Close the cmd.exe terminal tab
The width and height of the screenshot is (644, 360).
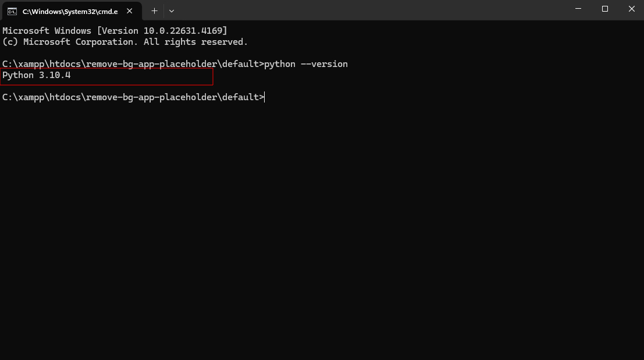[130, 11]
